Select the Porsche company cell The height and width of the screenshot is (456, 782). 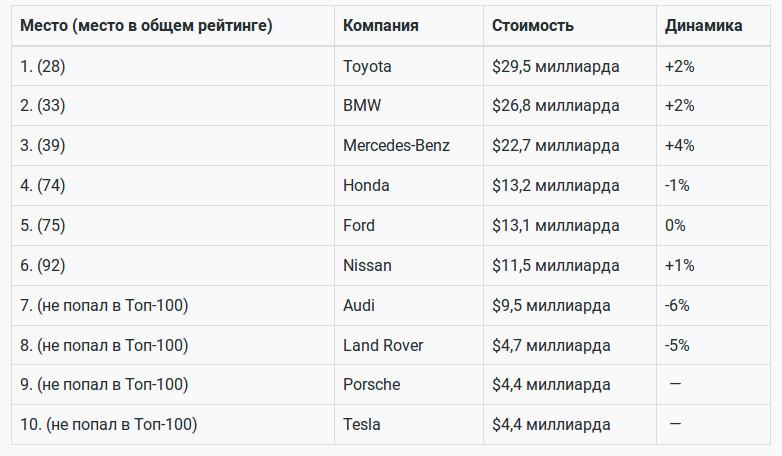pyautogui.click(x=371, y=384)
